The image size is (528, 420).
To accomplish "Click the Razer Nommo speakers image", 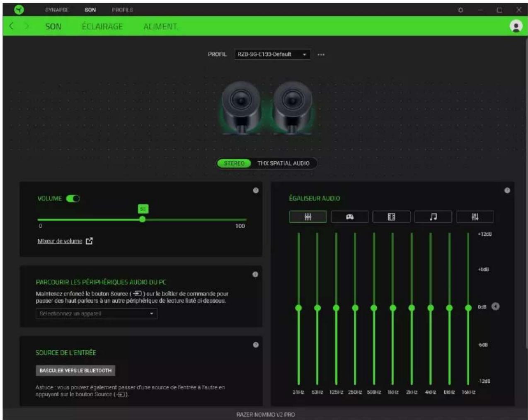I will [x=266, y=107].
